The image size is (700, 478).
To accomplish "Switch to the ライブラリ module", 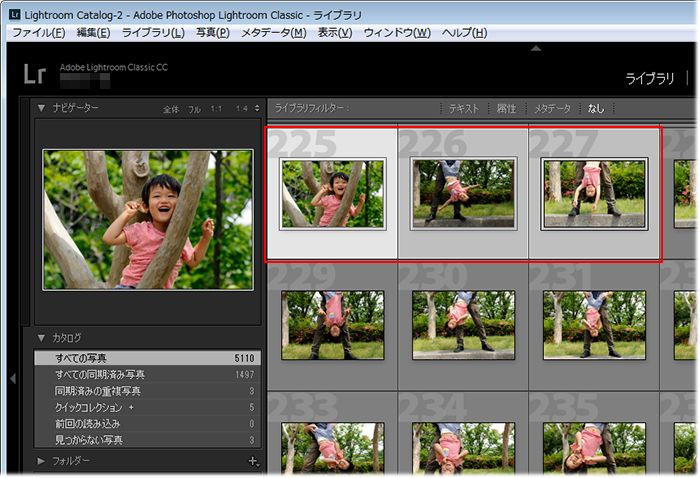I will point(649,79).
